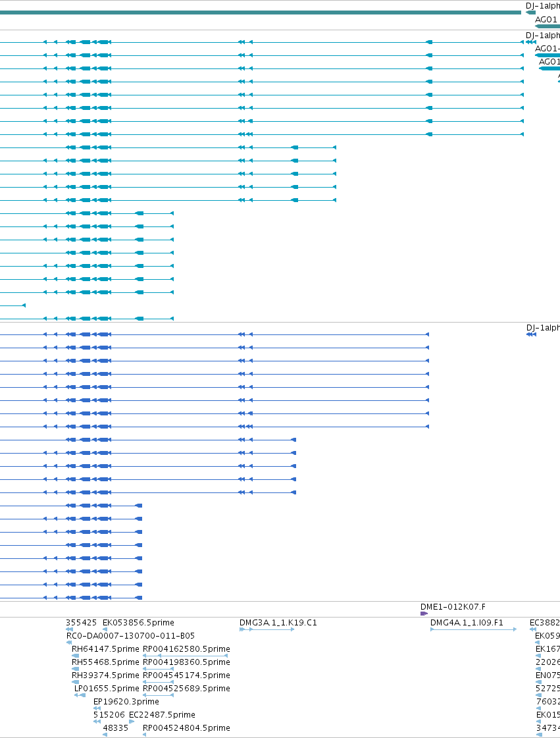Click the RP004162580.5prime label
560x738 pixels.
(x=186, y=649)
